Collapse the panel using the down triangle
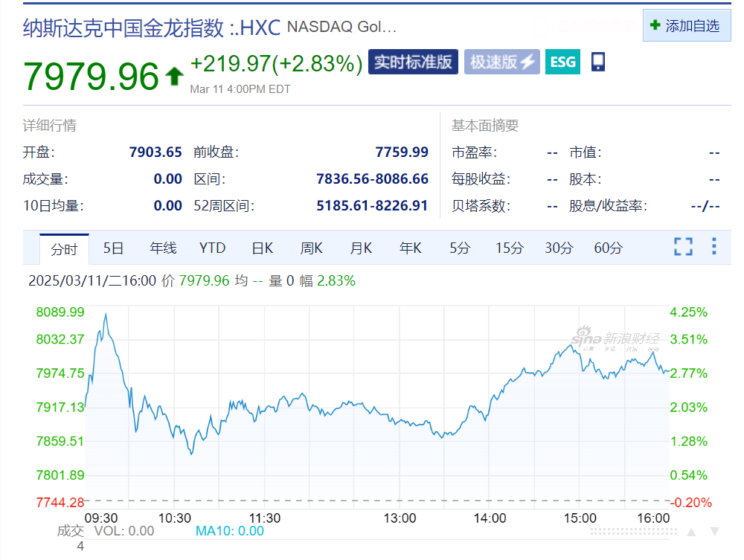Image resolution: width=744 pixels, height=560 pixels. point(716,531)
